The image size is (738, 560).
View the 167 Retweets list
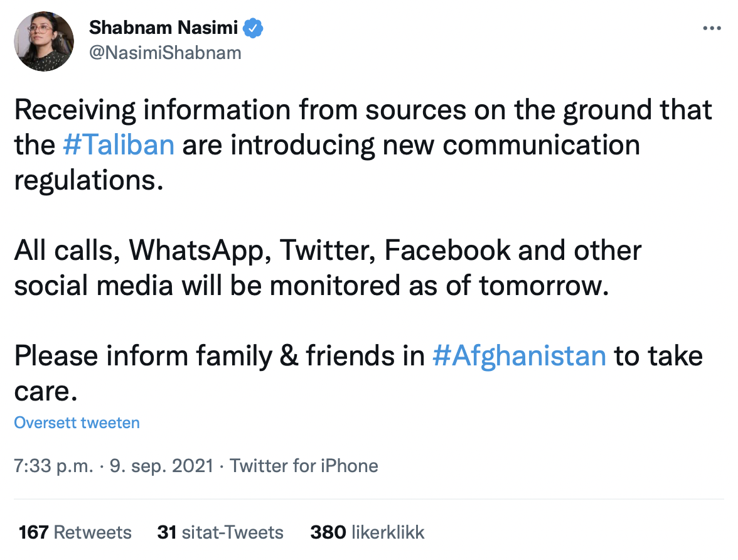(x=75, y=532)
